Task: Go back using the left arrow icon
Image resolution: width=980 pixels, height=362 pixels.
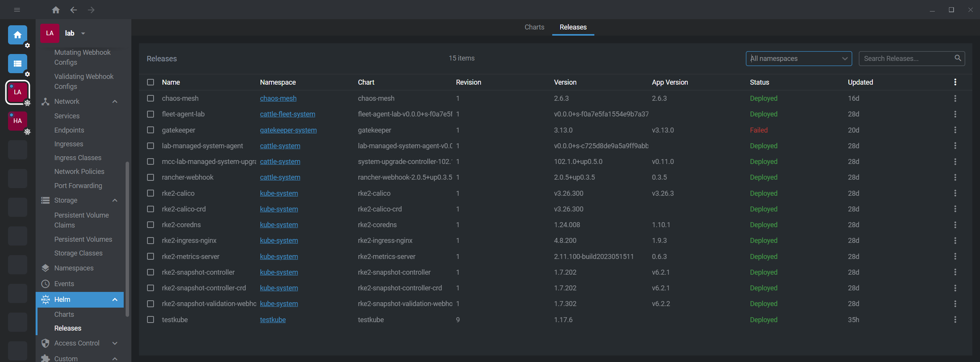Action: click(x=74, y=10)
